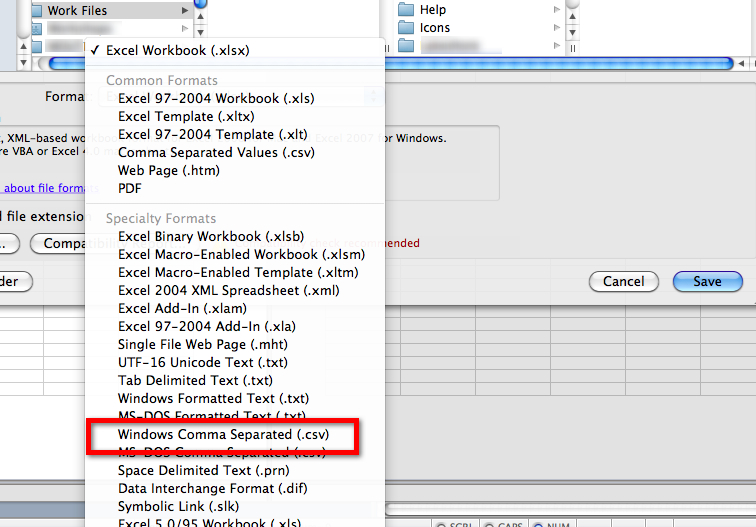This screenshot has height=527, width=756.
Task: Select Single File Web Page (.mht)
Action: tap(202, 344)
